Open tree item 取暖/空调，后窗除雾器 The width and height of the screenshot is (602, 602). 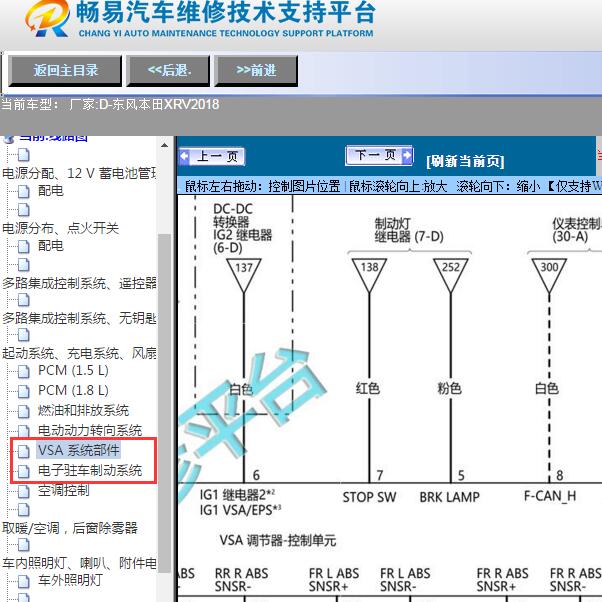coord(69,528)
